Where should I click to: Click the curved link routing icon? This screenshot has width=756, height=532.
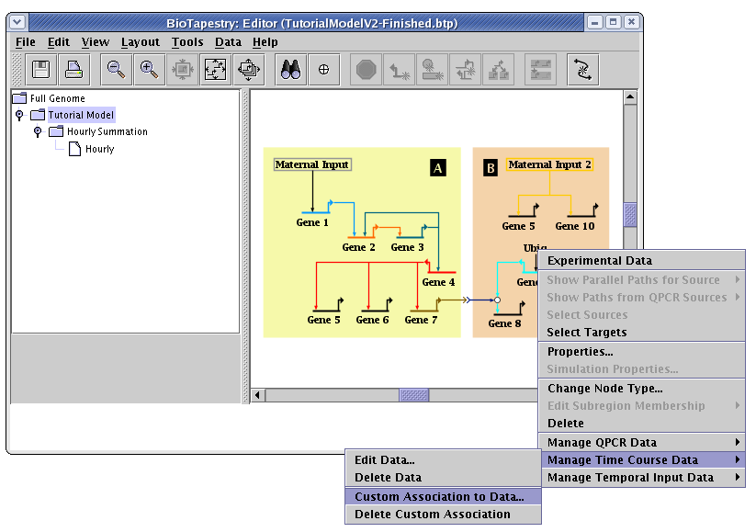582,69
